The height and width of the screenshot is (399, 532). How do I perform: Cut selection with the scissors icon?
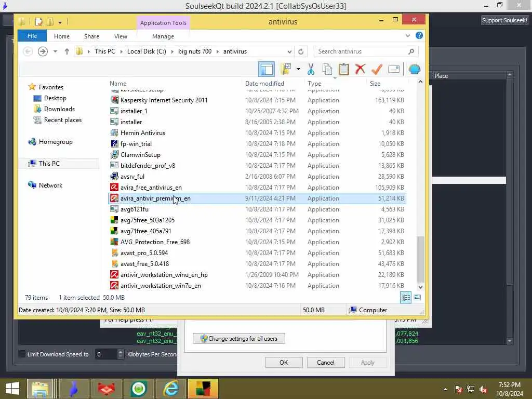(311, 69)
